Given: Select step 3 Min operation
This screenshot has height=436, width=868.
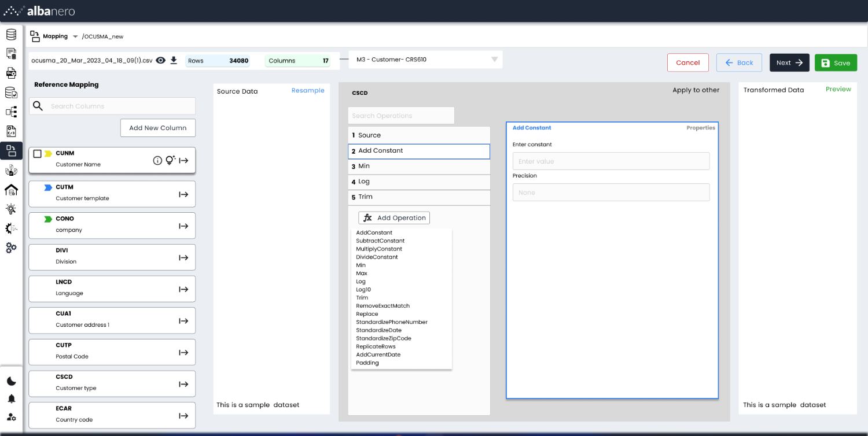Looking at the screenshot, I should (x=419, y=167).
